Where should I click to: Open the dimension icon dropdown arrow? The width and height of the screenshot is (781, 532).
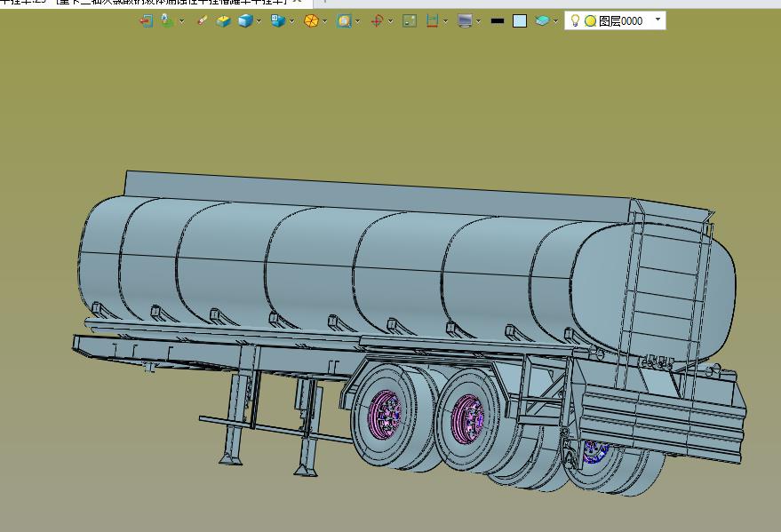pyautogui.click(x=445, y=21)
